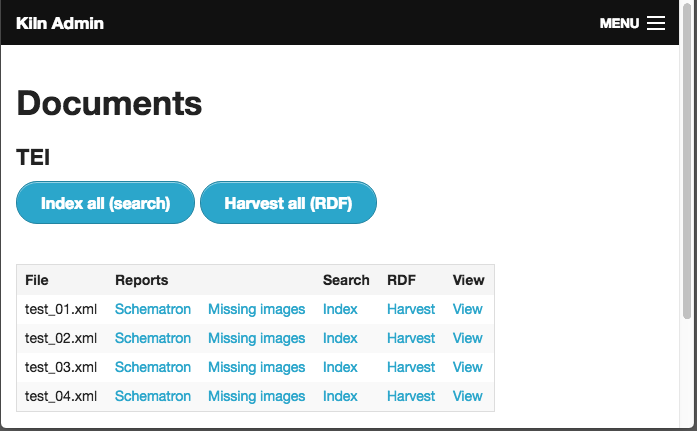This screenshot has height=431, width=697.
Task: Open Missing images report for test_04.xml
Action: (x=256, y=396)
